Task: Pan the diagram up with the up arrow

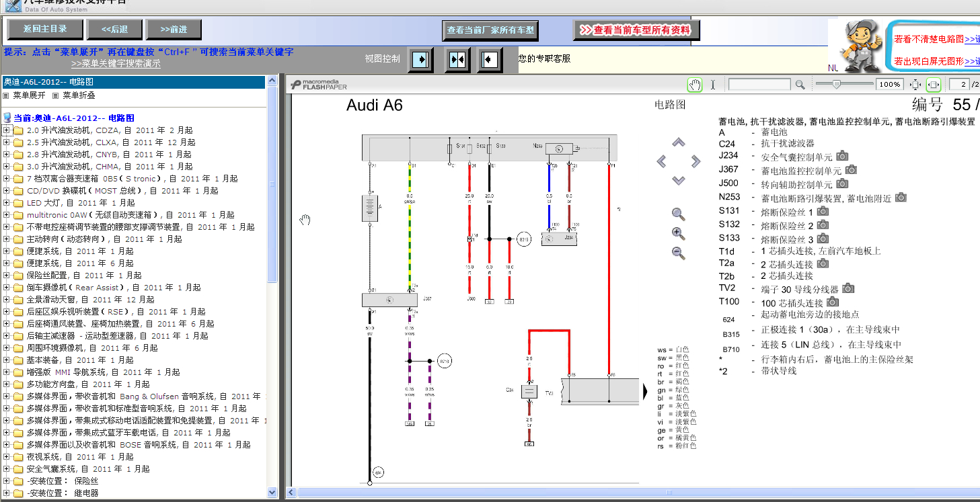Action: (679, 142)
